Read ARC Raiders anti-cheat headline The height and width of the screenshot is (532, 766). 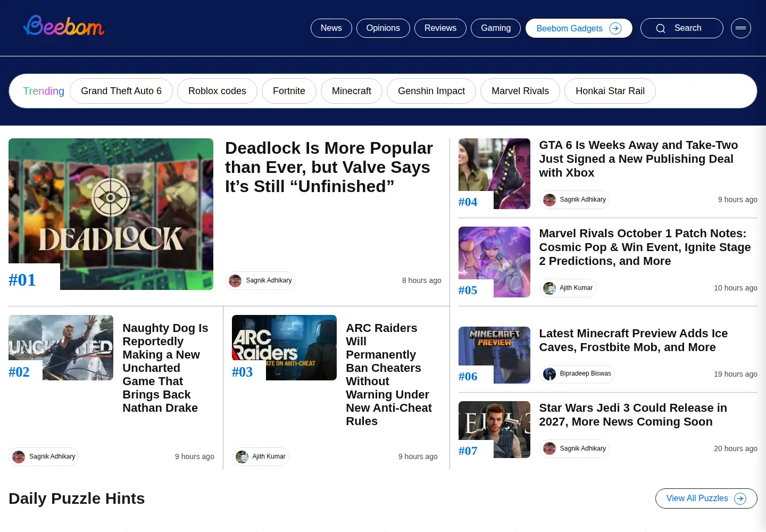click(389, 375)
